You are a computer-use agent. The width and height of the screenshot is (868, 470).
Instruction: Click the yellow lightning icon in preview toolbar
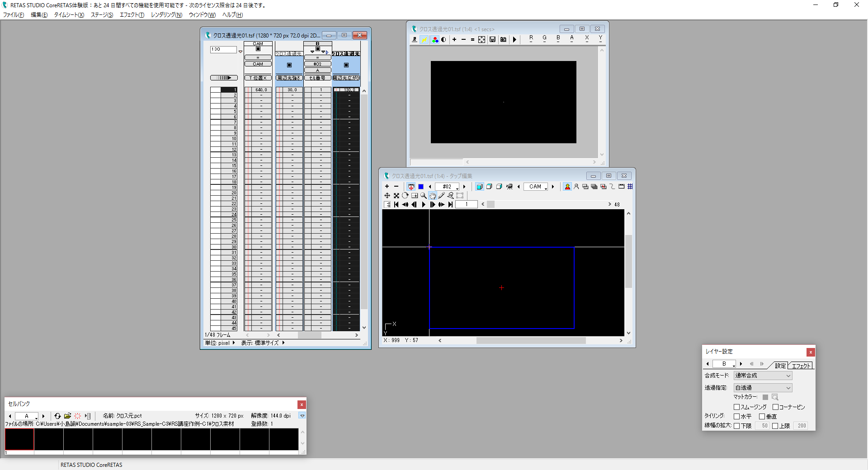425,40
